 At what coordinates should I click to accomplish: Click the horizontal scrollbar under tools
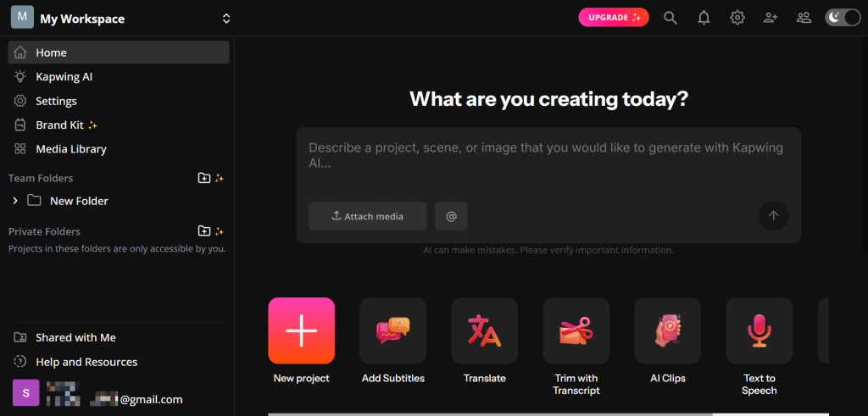tap(490, 414)
